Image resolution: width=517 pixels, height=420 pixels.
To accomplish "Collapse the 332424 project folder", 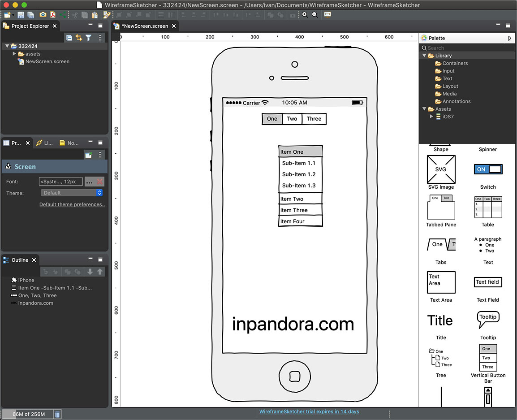I will (x=7, y=46).
